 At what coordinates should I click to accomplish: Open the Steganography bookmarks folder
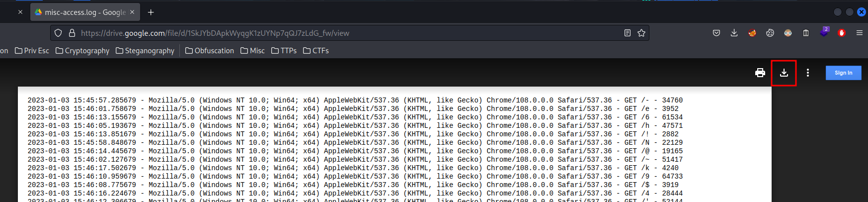pos(145,51)
